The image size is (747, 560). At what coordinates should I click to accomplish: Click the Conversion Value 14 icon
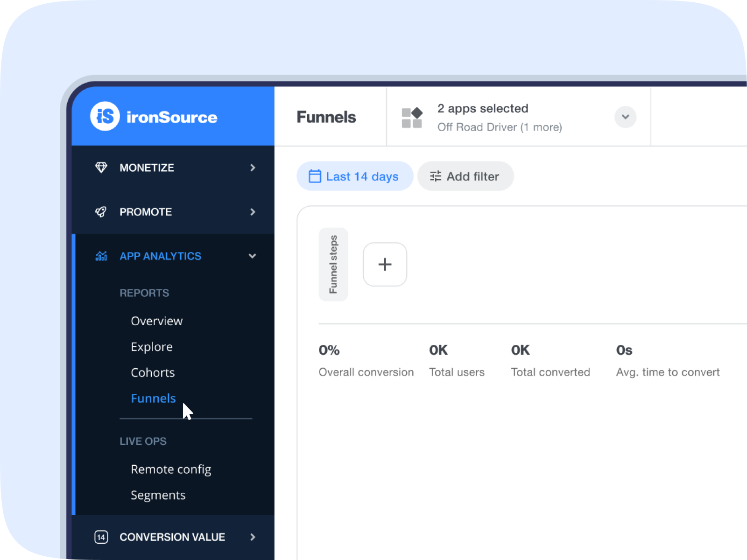(101, 537)
